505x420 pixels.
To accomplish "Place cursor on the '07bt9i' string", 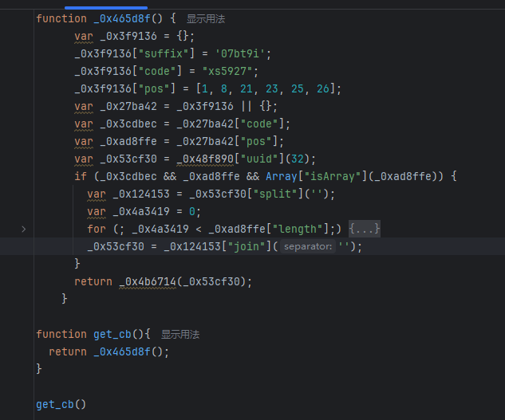I will tap(240, 53).
